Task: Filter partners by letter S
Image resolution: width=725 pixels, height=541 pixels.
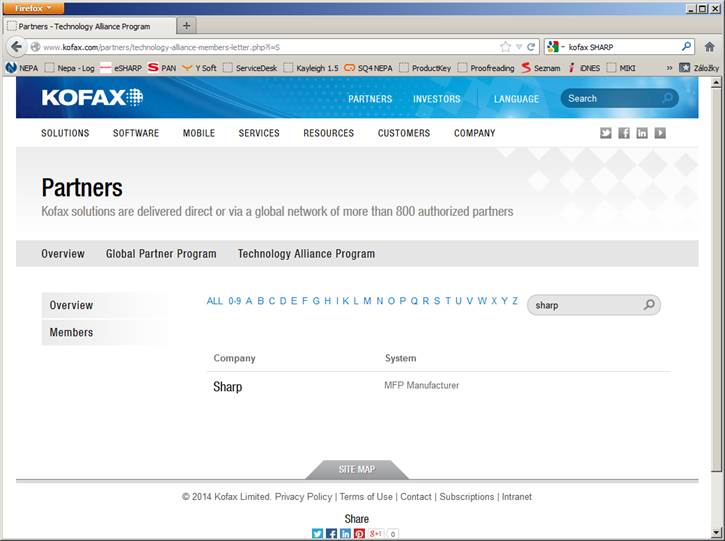Action: [436, 301]
